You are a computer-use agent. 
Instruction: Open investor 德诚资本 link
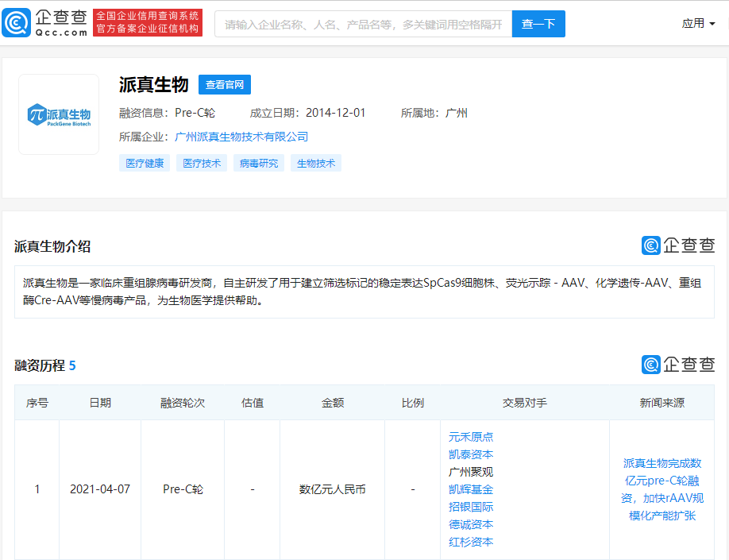pyautogui.click(x=471, y=524)
